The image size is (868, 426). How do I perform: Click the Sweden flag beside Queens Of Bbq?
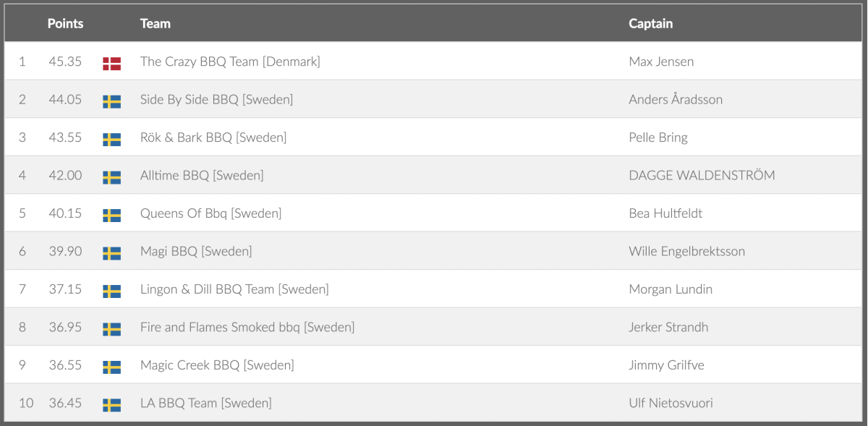point(111,215)
